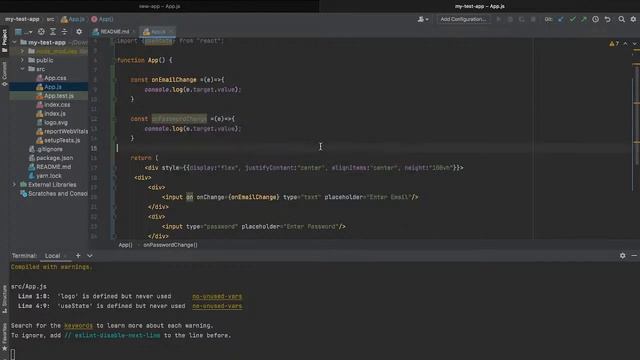Click the warnings indicator in editor
640x360 pixels.
click(x=614, y=43)
